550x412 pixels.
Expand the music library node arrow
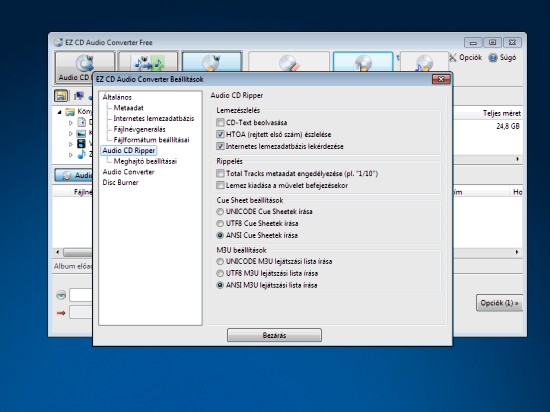click(x=71, y=155)
